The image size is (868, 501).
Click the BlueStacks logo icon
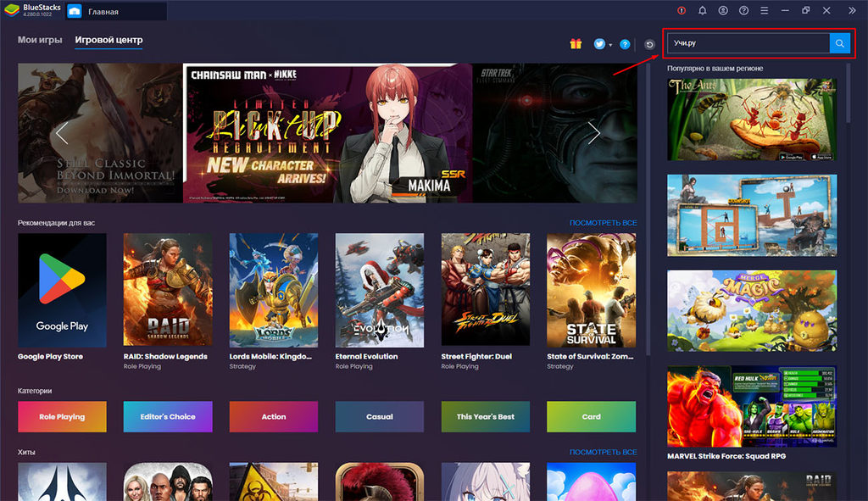click(x=11, y=10)
